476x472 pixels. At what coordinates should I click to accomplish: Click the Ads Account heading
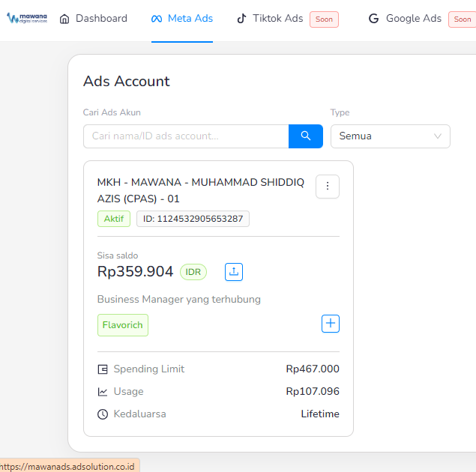(127, 82)
